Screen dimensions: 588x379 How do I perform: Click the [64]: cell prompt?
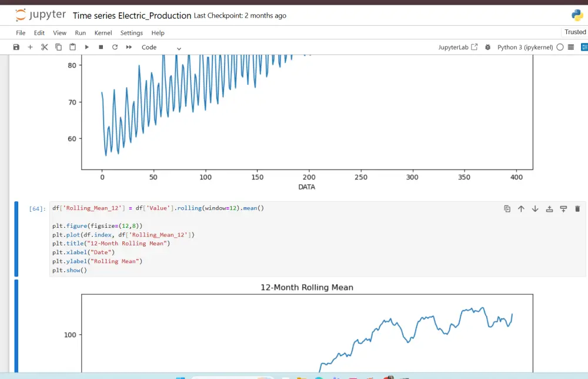(37, 209)
